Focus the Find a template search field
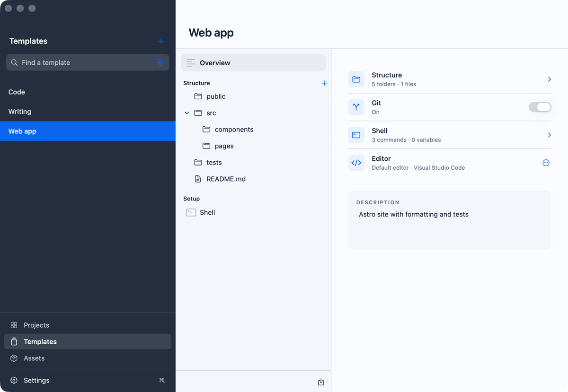Image resolution: width=568 pixels, height=392 pixels. tap(88, 62)
